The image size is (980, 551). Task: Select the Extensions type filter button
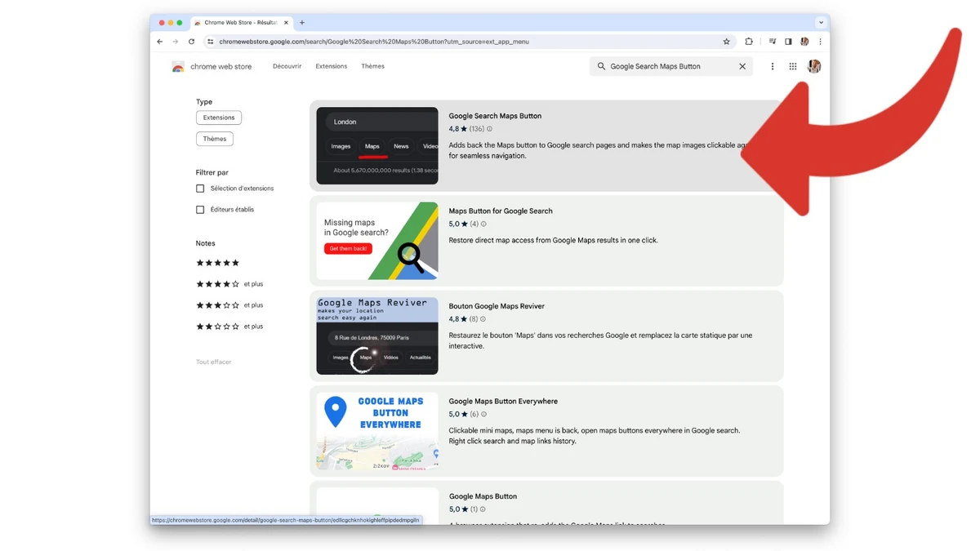coord(219,118)
